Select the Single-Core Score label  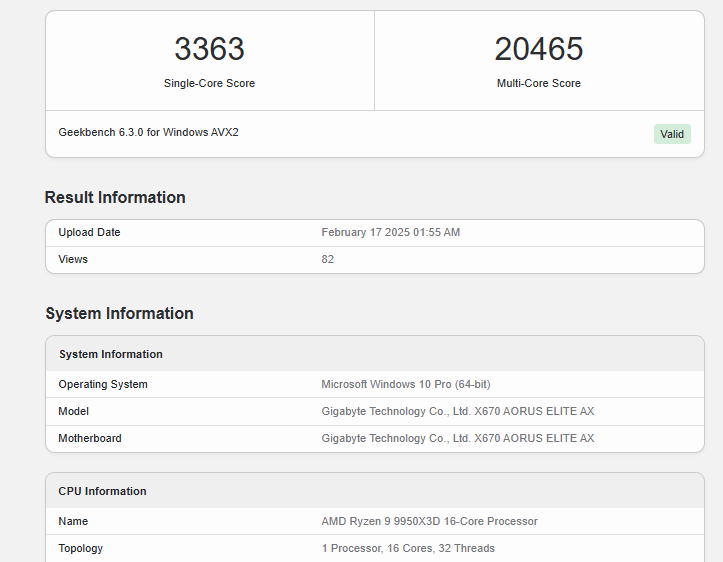pyautogui.click(x=209, y=83)
